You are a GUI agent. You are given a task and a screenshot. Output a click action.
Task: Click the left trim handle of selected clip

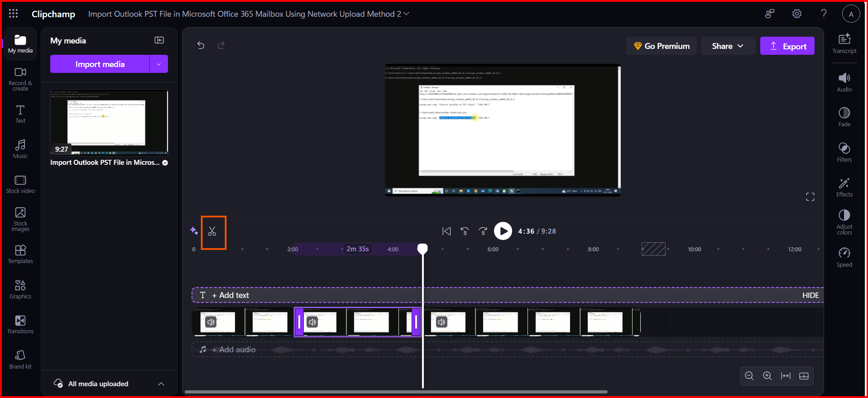coord(299,322)
